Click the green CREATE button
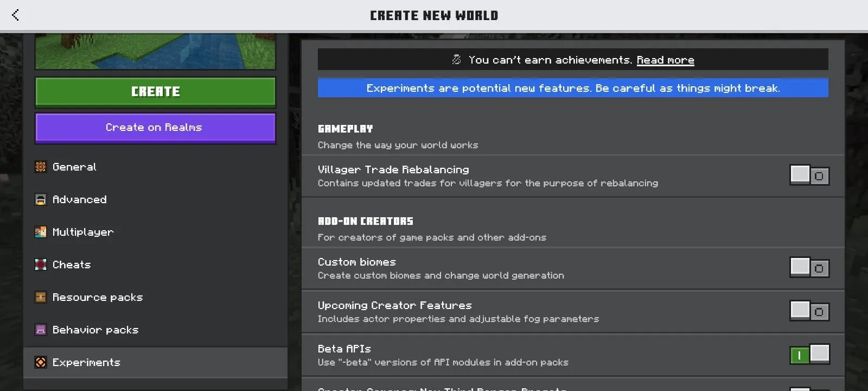The height and width of the screenshot is (391, 868). click(156, 91)
